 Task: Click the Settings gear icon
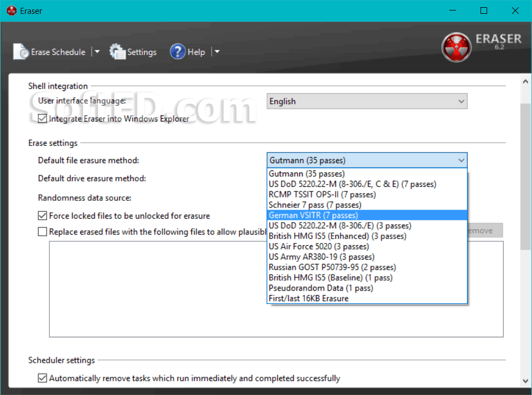[x=117, y=52]
